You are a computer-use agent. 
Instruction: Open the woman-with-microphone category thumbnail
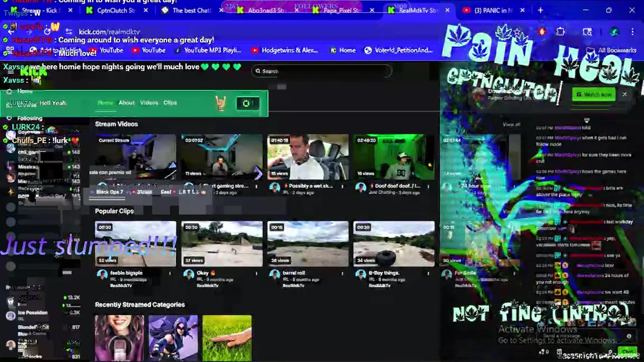click(119, 338)
